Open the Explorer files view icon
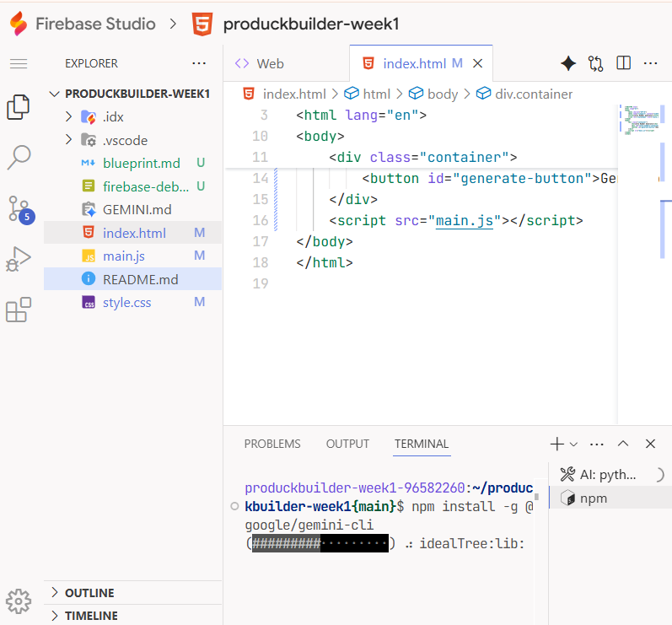Viewport: 672px width, 625px height. coord(18,107)
